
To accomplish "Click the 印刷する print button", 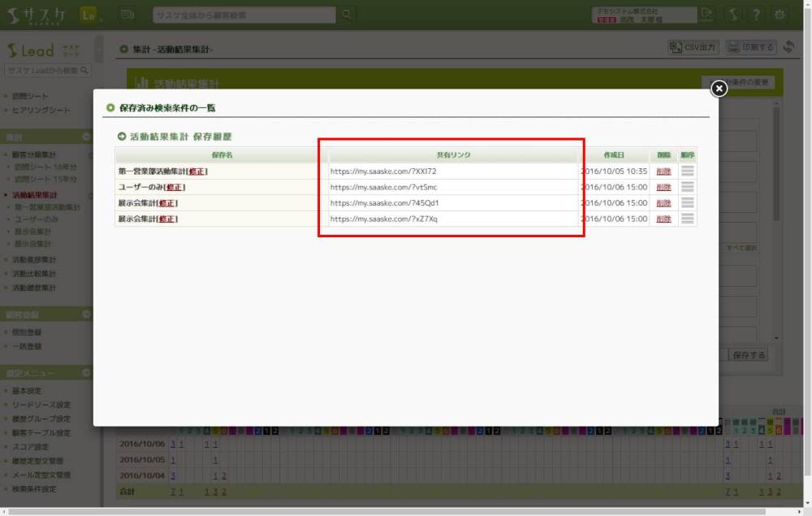I will (x=750, y=47).
